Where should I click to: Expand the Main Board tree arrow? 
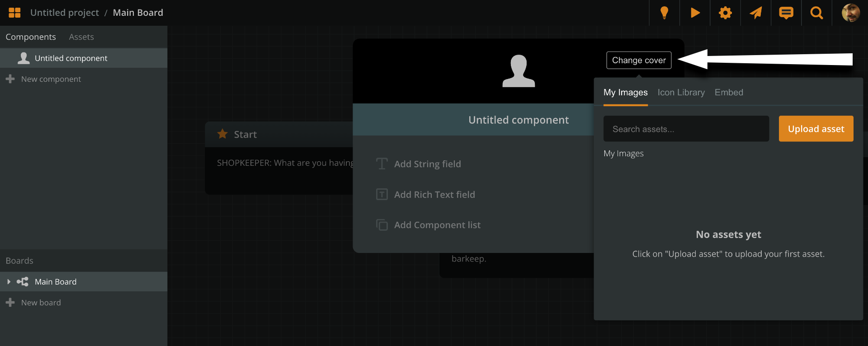pos(9,282)
